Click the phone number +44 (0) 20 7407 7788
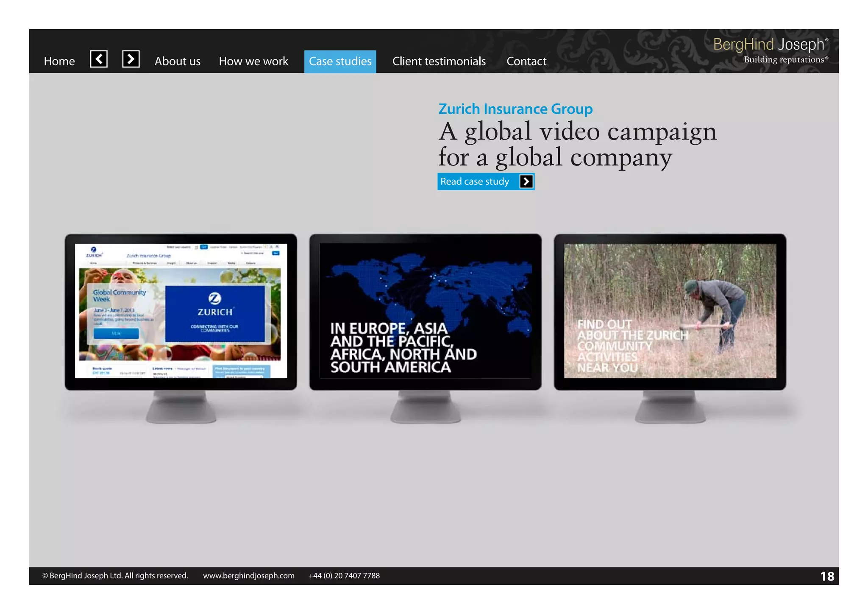Image resolution: width=868 pixels, height=614 pixels. tap(344, 576)
